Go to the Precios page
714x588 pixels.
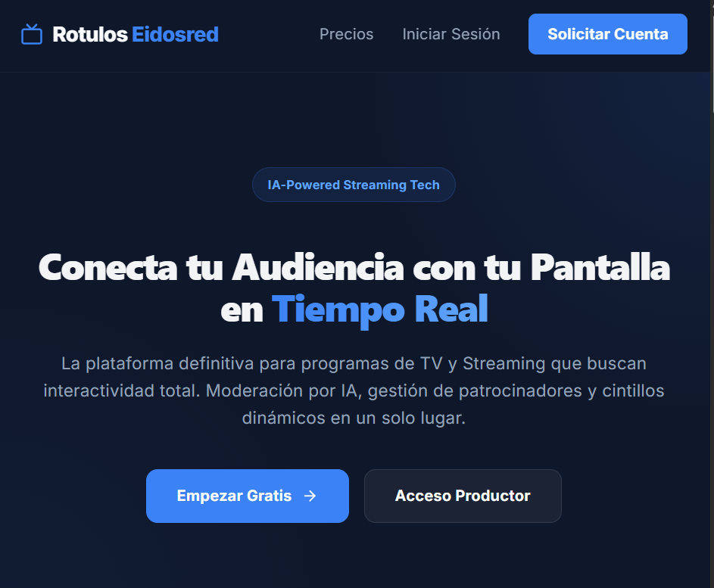click(346, 34)
